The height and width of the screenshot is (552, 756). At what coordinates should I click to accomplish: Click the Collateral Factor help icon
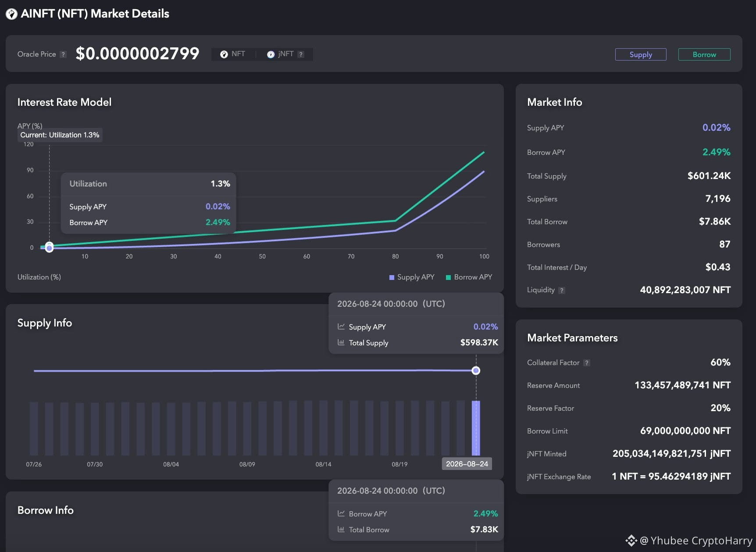(x=587, y=363)
